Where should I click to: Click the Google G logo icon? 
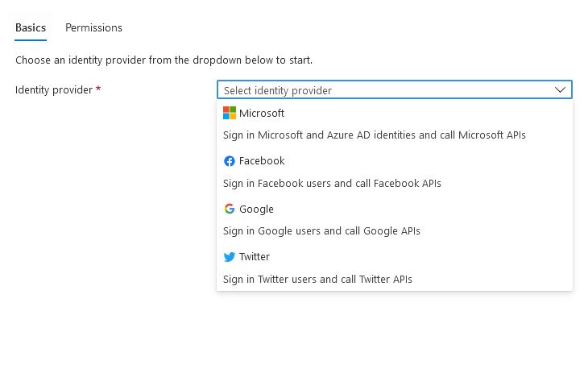230,209
